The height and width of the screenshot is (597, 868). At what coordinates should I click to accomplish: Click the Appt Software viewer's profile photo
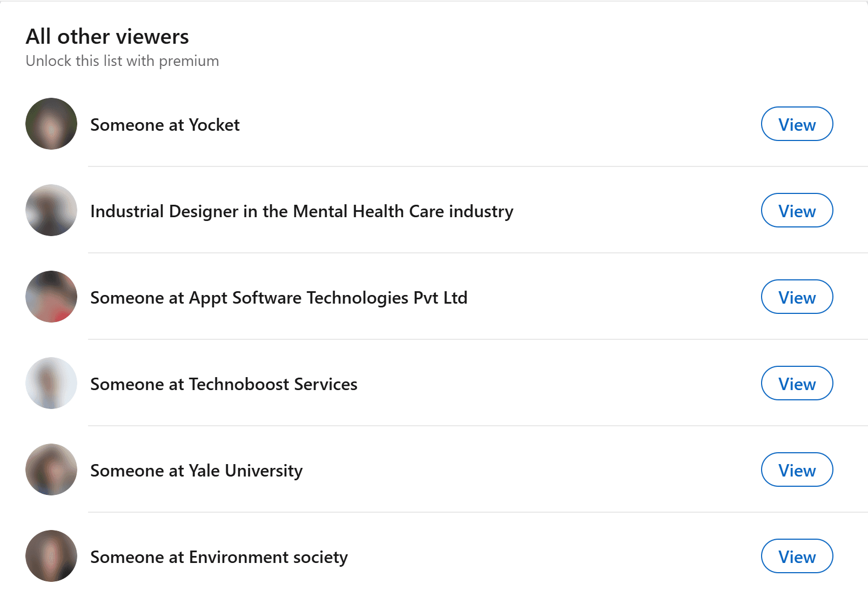(51, 297)
